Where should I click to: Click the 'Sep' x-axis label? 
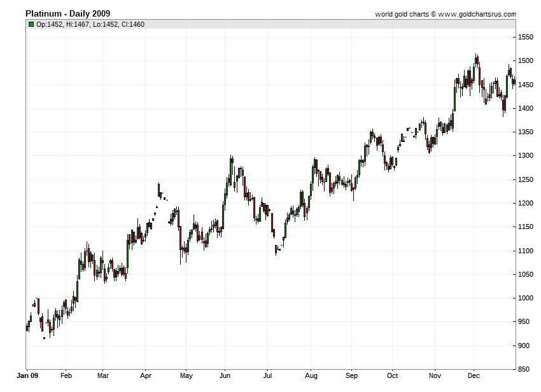(351, 376)
